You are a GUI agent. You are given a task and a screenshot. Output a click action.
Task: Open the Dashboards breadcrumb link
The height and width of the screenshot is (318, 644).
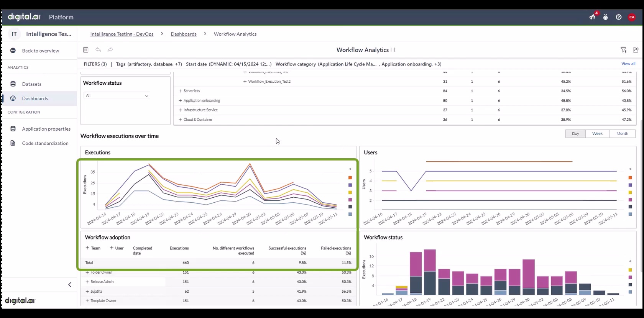tap(184, 34)
